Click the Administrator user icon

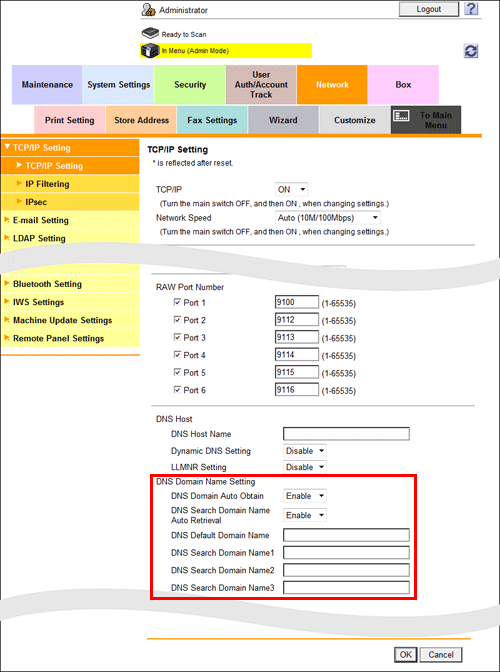pos(149,10)
